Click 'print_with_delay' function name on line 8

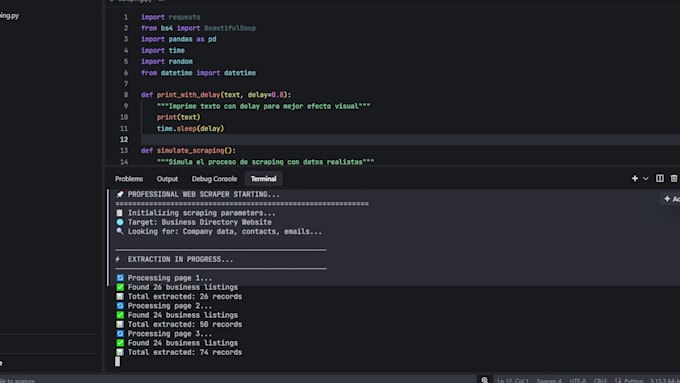point(188,95)
